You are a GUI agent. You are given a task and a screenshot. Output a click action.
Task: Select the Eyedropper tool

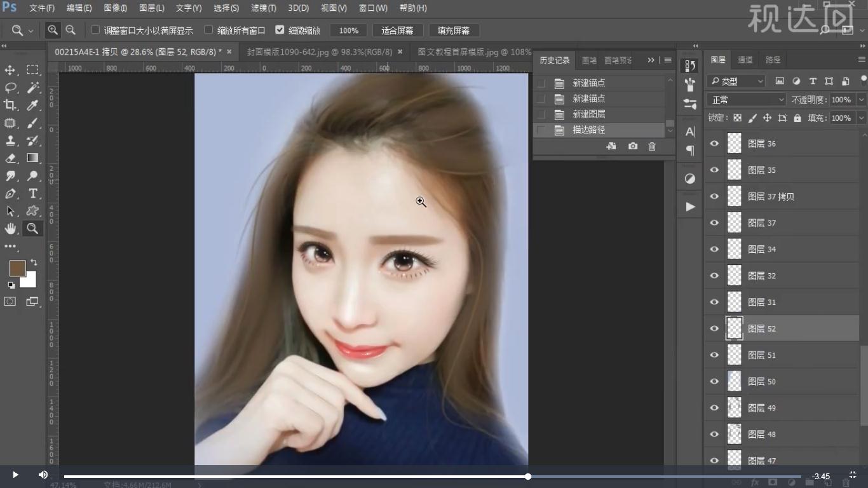point(32,105)
